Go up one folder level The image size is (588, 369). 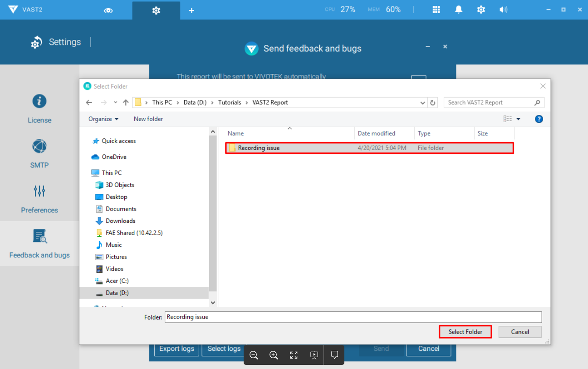click(x=126, y=103)
